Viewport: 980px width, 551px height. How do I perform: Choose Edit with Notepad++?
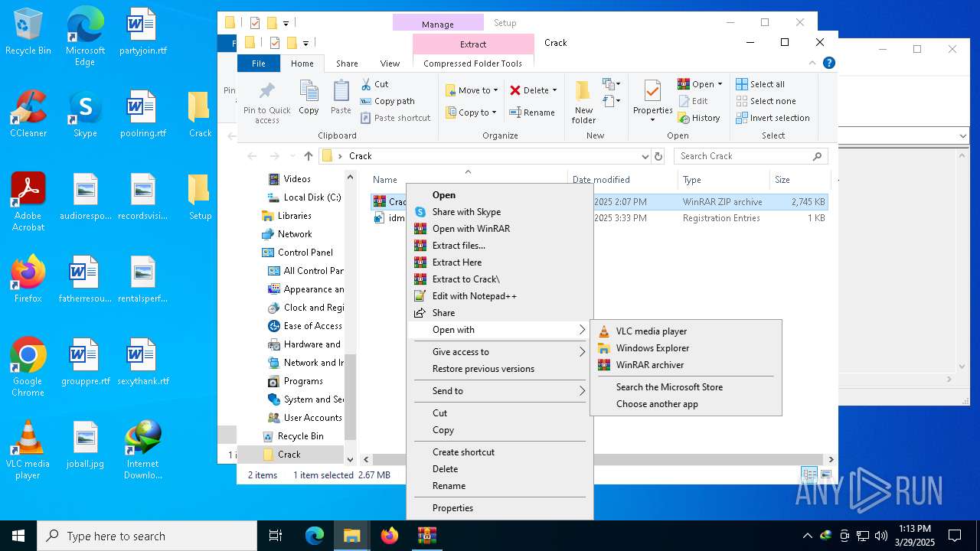(500, 296)
